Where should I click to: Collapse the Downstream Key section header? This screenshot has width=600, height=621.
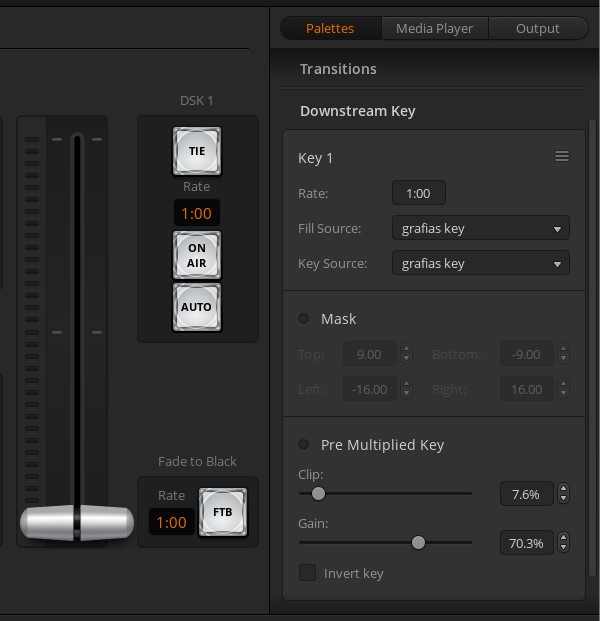(x=357, y=111)
